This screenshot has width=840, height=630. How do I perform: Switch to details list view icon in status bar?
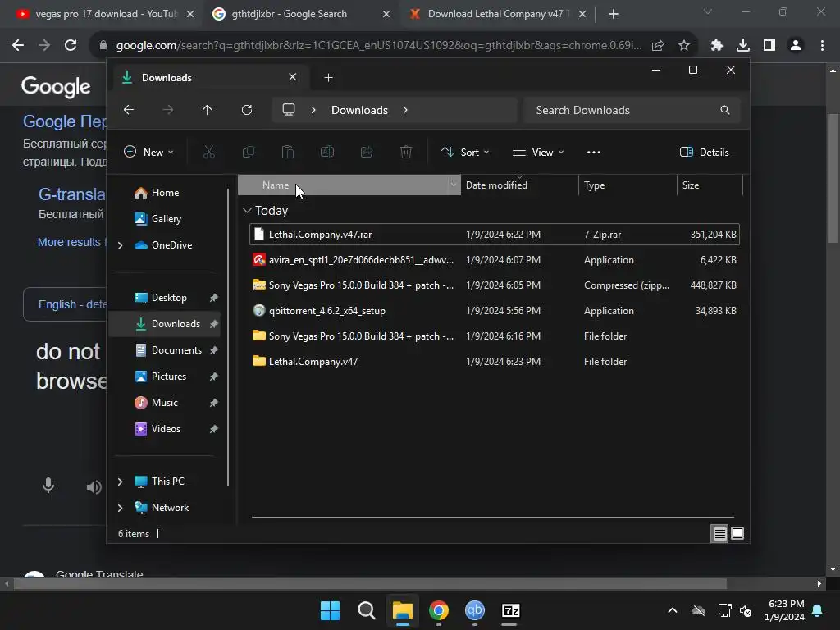pos(719,533)
